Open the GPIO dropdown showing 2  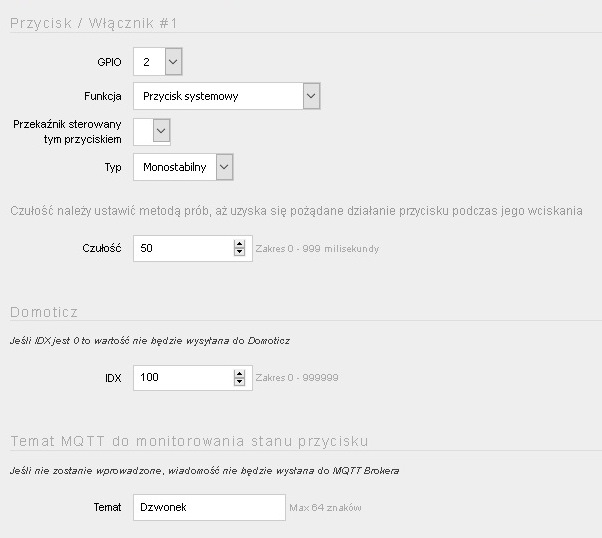click(157, 61)
